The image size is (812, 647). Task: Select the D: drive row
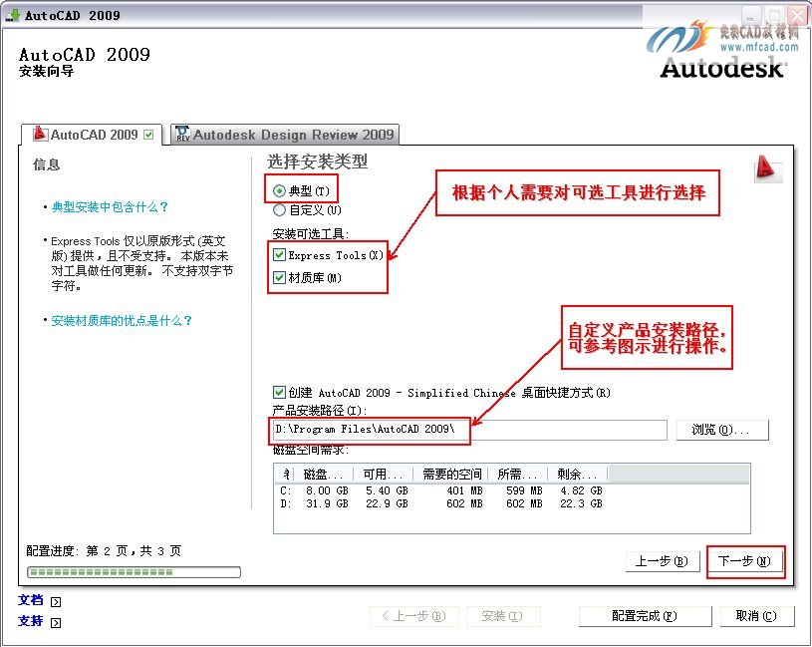[440, 503]
